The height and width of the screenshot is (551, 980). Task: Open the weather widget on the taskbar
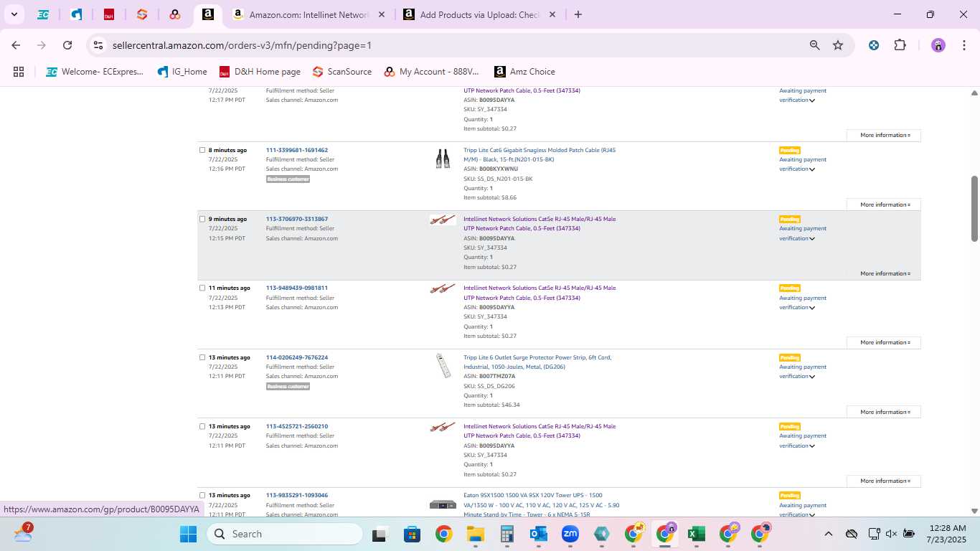click(23, 533)
